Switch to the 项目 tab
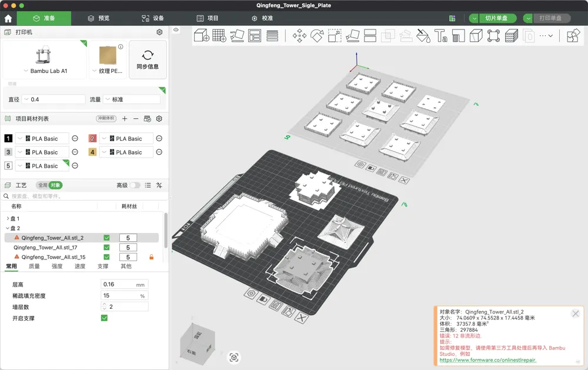Image resolution: width=588 pixels, height=370 pixels. [x=208, y=18]
